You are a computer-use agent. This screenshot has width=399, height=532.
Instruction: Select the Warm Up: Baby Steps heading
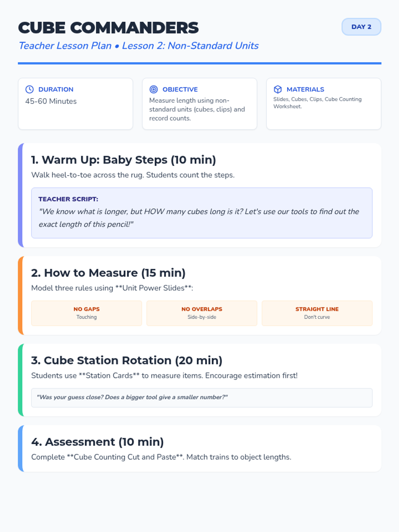click(124, 160)
